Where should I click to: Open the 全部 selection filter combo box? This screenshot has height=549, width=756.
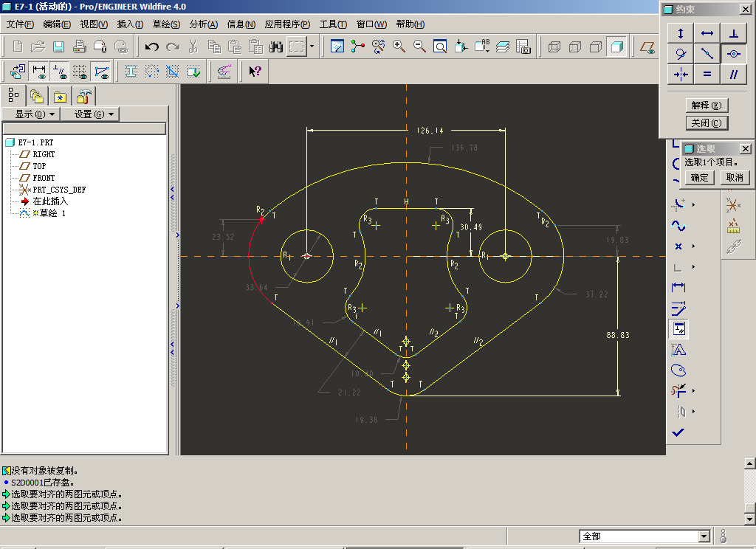click(x=645, y=536)
